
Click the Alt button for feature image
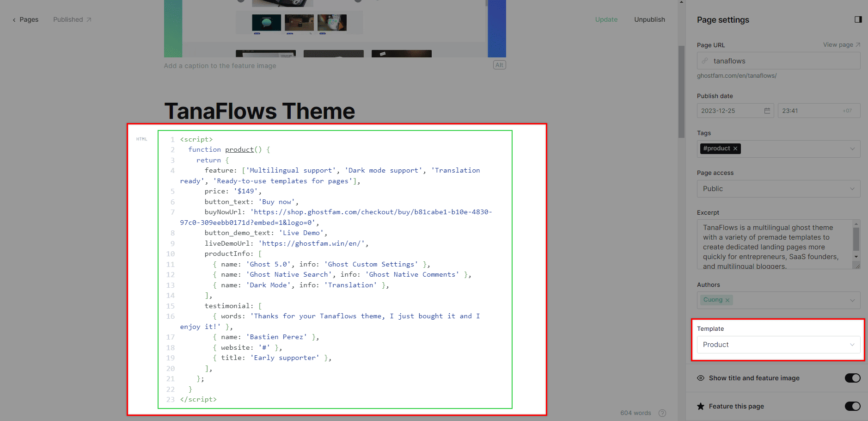[x=499, y=65]
